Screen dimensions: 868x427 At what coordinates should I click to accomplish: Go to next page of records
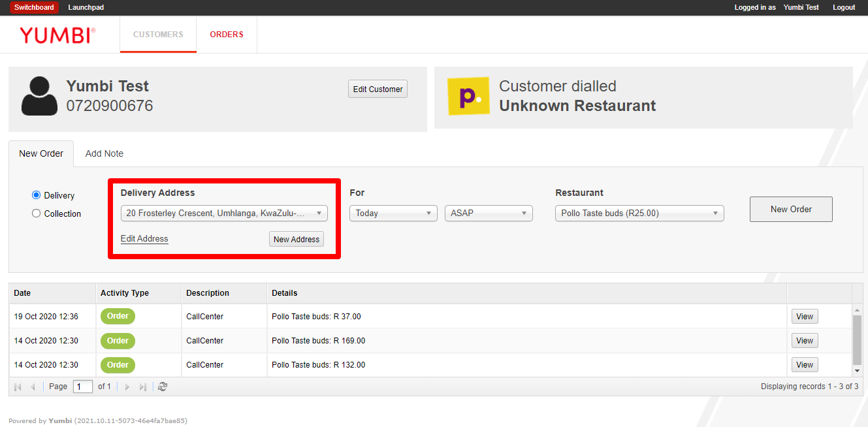[x=127, y=387]
